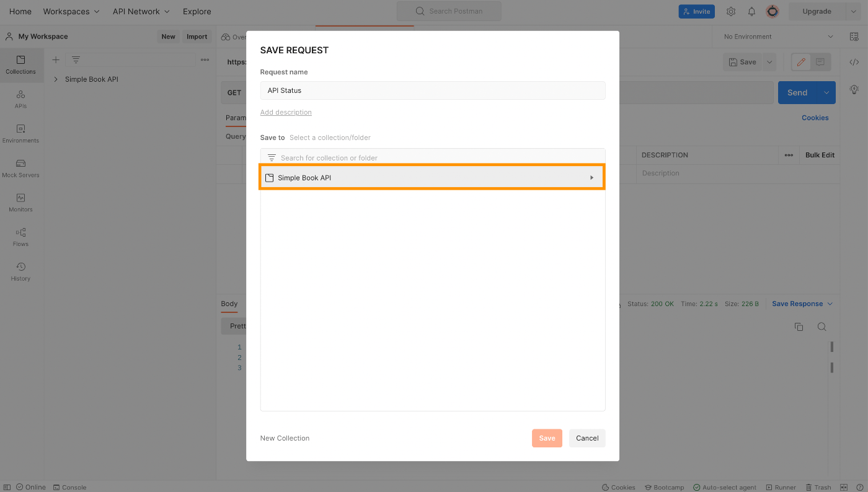
Task: Open the Console in status bar
Action: (x=69, y=487)
